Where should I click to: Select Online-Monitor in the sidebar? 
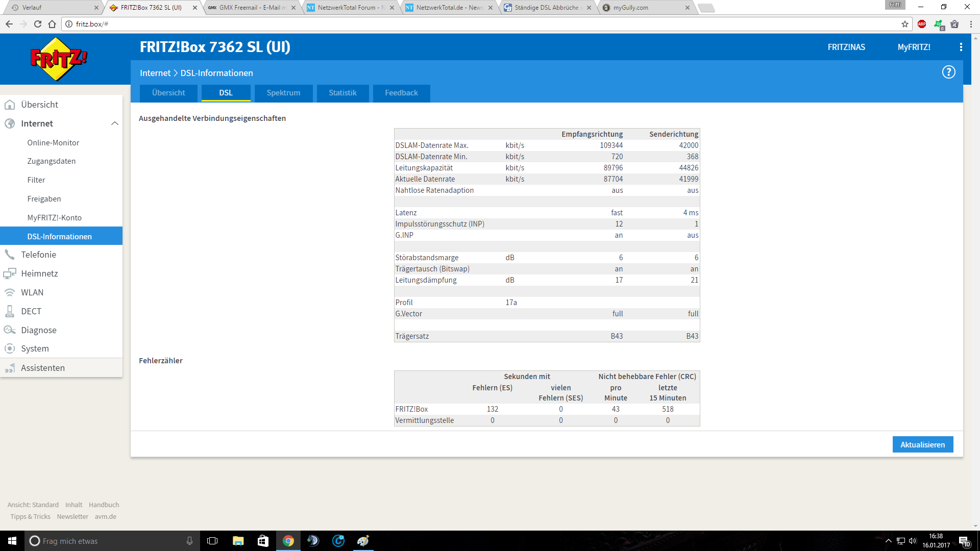53,143
